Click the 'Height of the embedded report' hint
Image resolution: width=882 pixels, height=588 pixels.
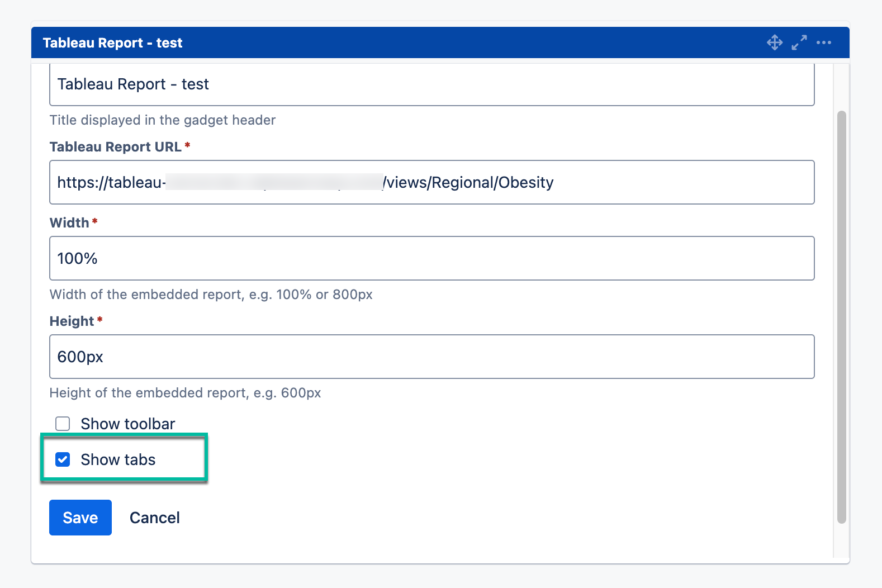click(185, 393)
